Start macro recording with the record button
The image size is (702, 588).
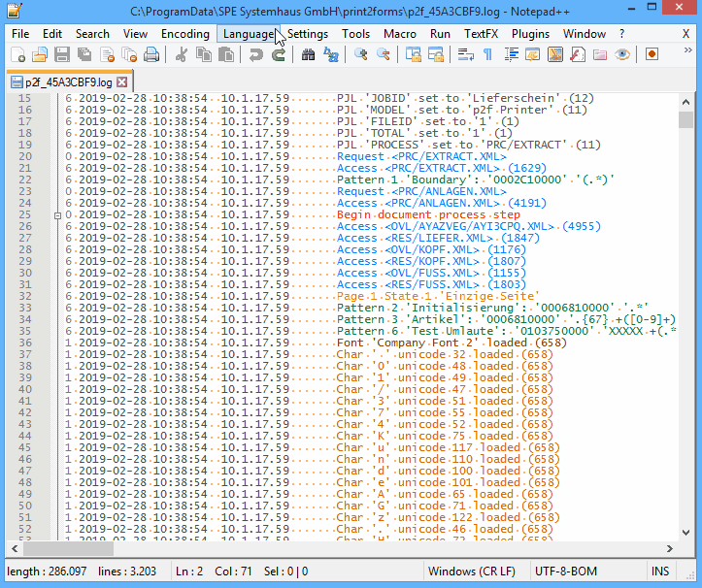point(652,55)
